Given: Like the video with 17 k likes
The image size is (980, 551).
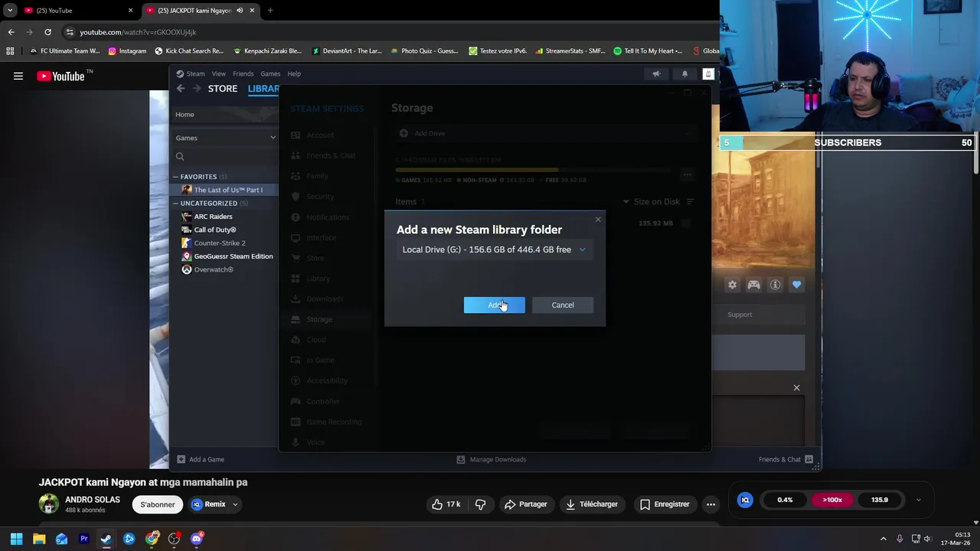Looking at the screenshot, I should click(446, 504).
